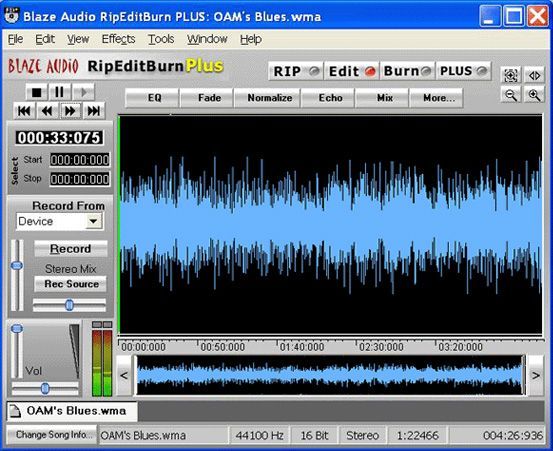
Task: Fast forward the audio
Action: [70, 111]
